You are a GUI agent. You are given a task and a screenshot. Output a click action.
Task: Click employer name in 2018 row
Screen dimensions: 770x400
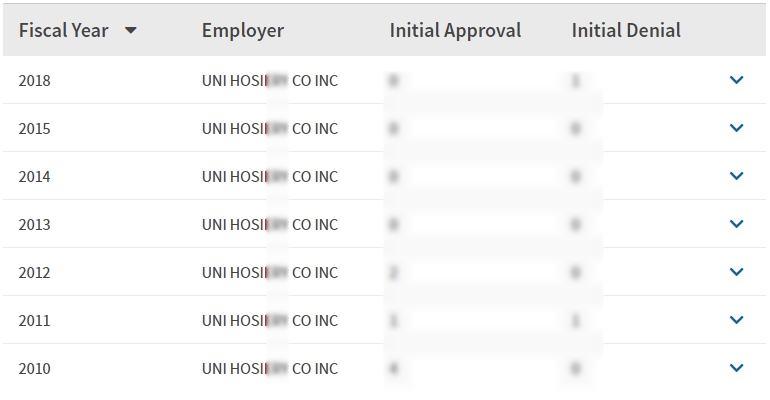(270, 81)
